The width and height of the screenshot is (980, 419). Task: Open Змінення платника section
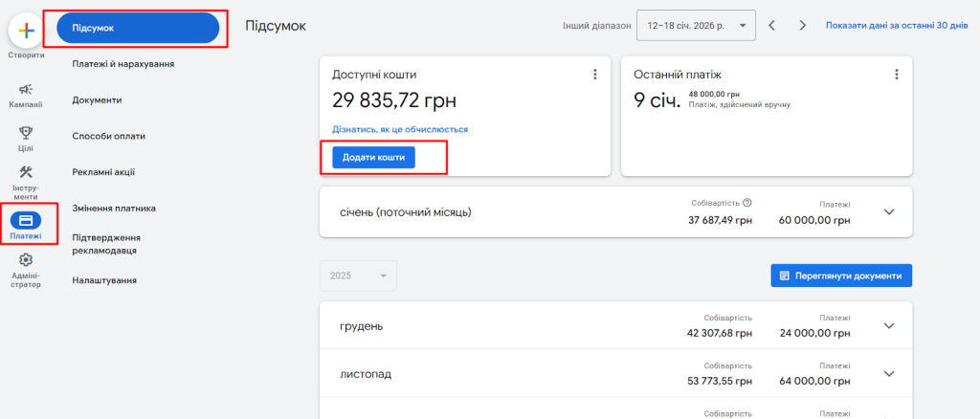pyautogui.click(x=114, y=209)
